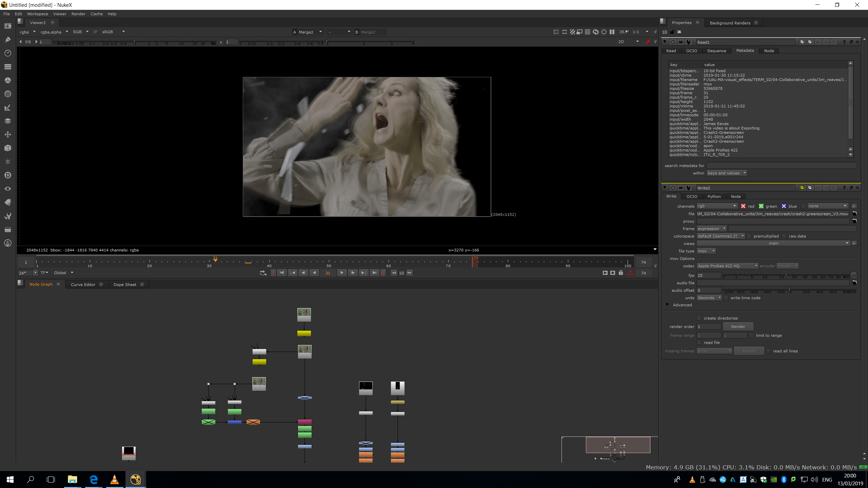
Task: Toggle the premultiplied checkbox in Write3
Action: [749, 236]
